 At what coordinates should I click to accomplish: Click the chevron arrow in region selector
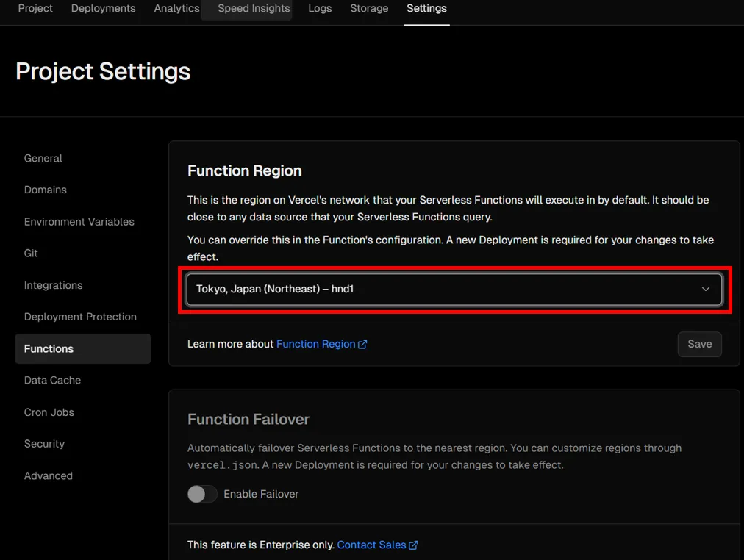tap(706, 290)
